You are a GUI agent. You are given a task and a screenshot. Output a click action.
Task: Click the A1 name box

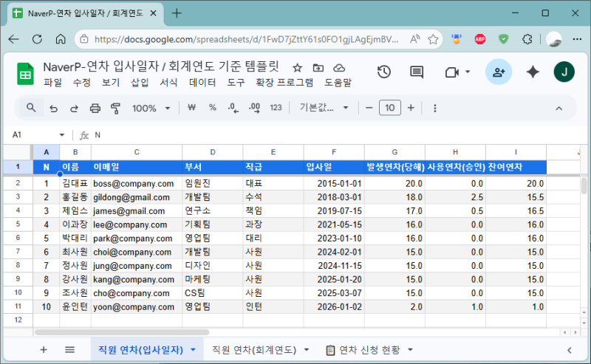pyautogui.click(x=32, y=135)
